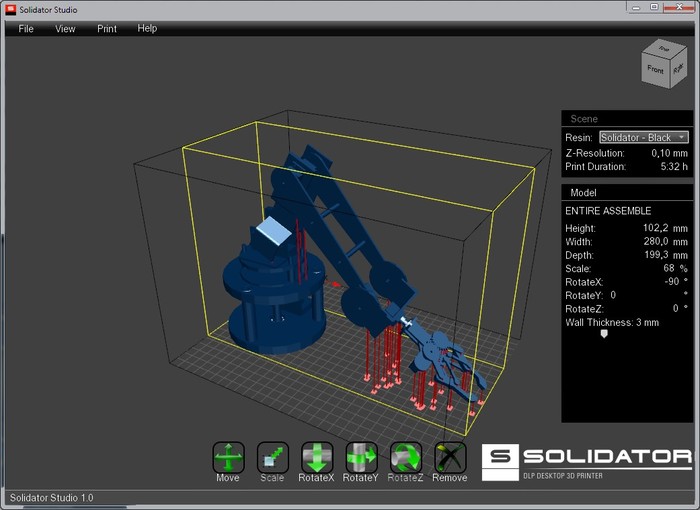Viewport: 700px width, 510px height.
Task: Open the Print menu
Action: [x=107, y=29]
